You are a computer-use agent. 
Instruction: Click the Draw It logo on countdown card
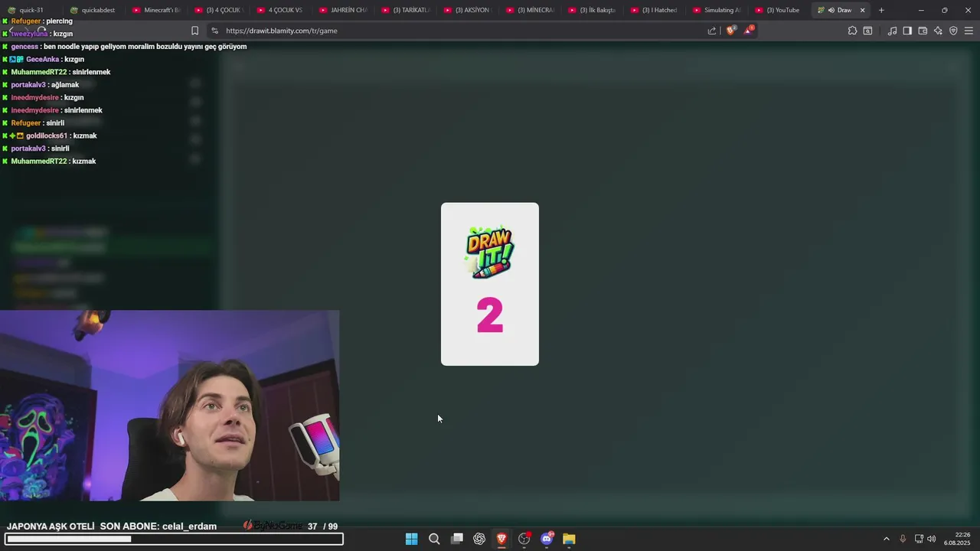click(490, 253)
